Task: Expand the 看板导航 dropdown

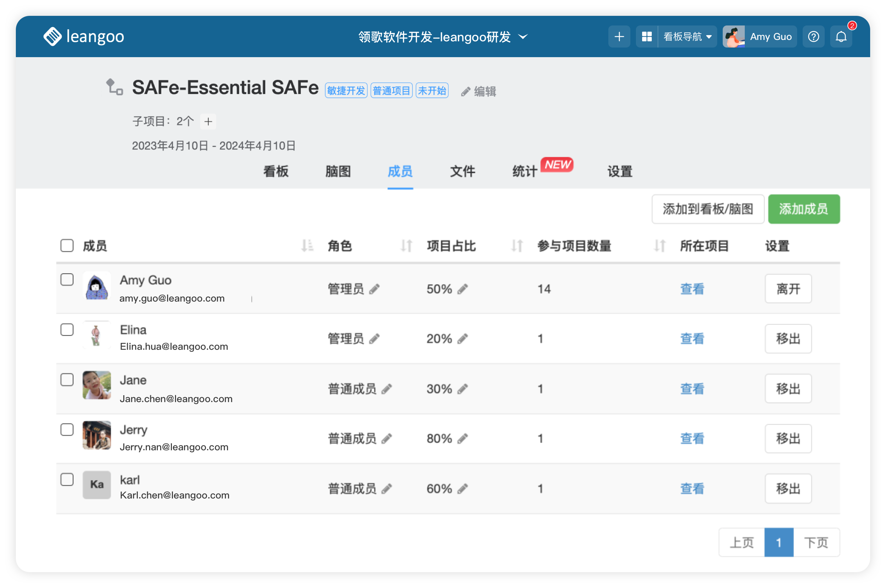Action: [687, 37]
